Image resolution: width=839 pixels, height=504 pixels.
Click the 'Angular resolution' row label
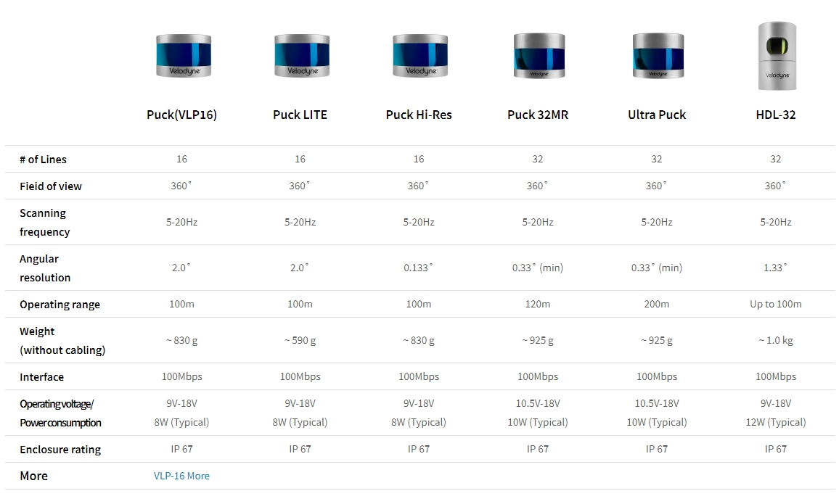tap(45, 268)
